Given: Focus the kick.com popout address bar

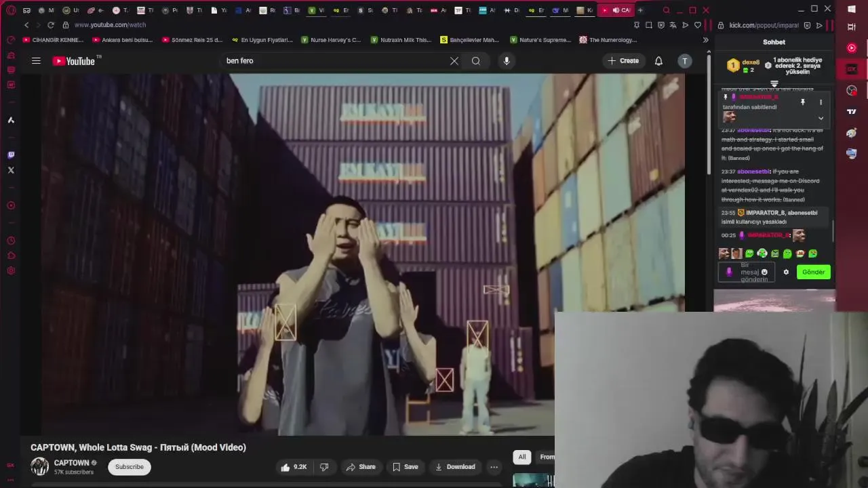Looking at the screenshot, I should 764,25.
